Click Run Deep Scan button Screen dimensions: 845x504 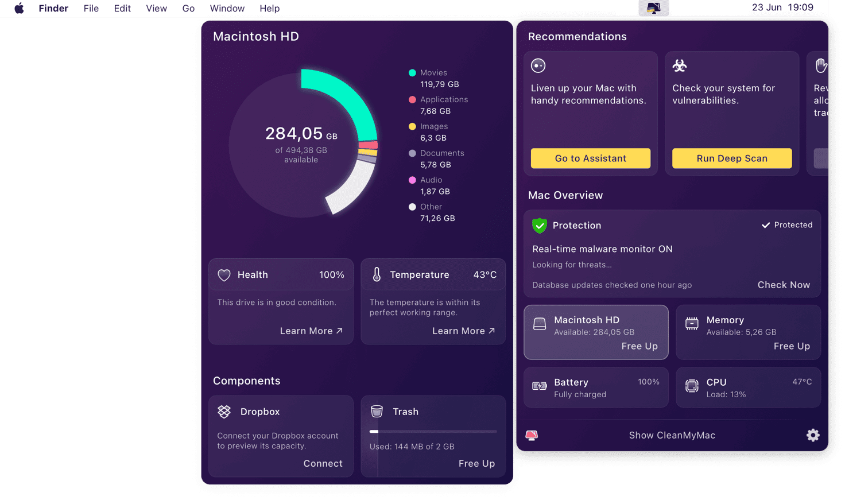[732, 158]
